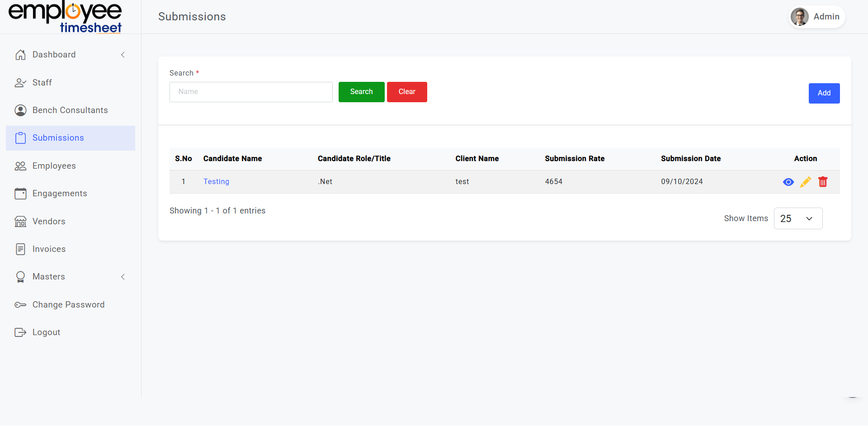Expand the Dashboard submenu chevron
Viewport: 868px width, 426px height.
pos(123,55)
